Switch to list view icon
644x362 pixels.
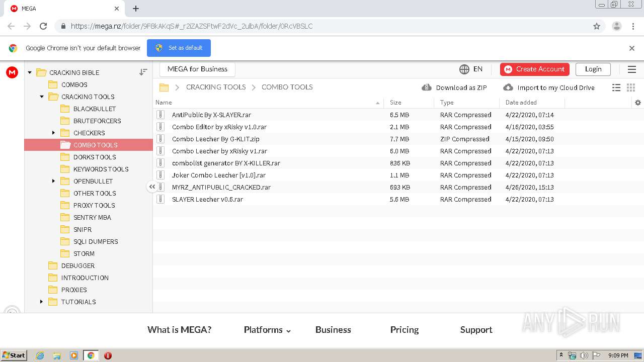[x=616, y=87]
